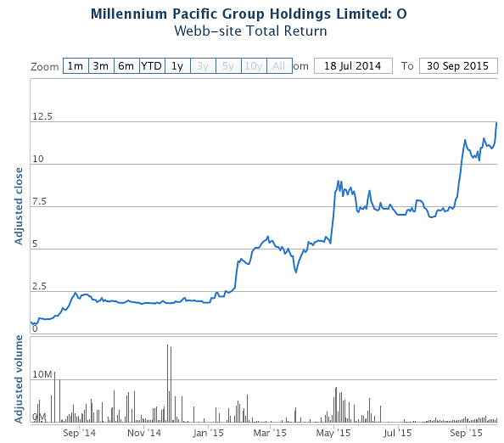
Task: Click the 10M volume axis label
Action: click(x=42, y=374)
